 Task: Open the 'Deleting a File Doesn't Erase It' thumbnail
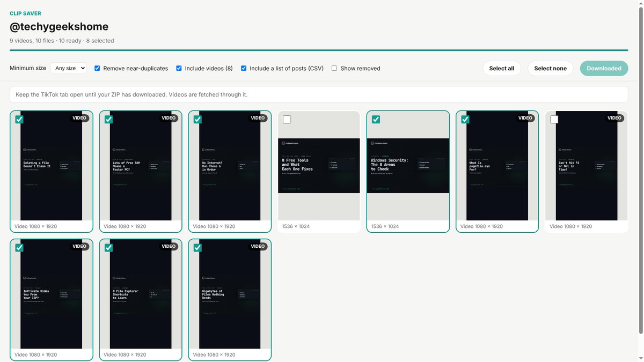pos(51,166)
